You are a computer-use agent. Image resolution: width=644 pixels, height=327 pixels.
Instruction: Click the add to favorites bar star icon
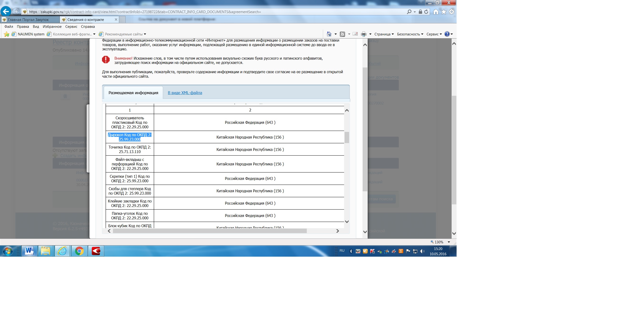coord(6,34)
